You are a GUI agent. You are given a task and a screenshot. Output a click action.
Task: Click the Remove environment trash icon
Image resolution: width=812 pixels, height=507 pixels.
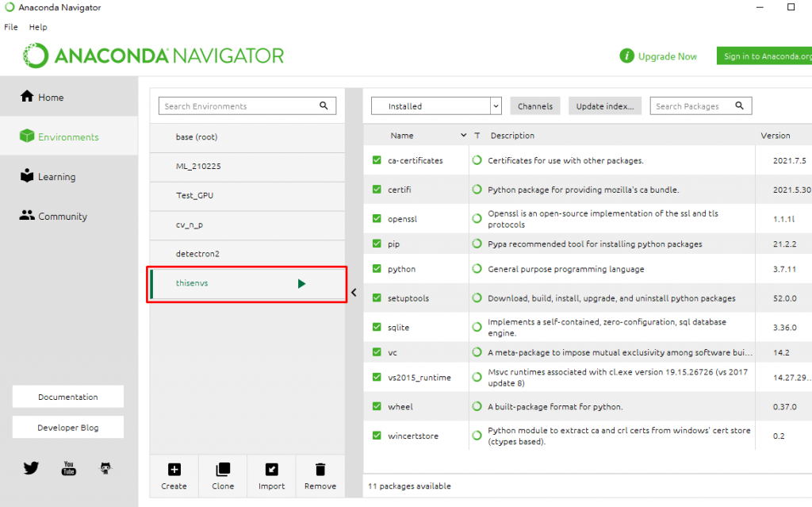pos(320,469)
